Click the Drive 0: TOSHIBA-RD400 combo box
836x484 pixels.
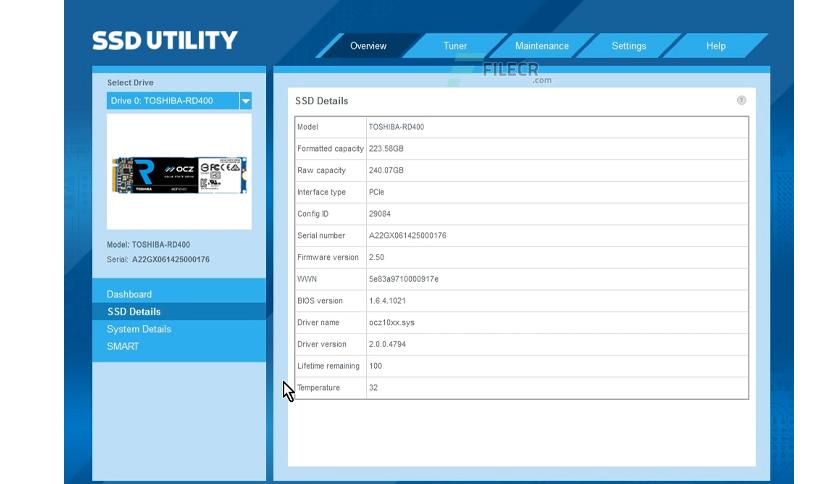click(x=179, y=101)
